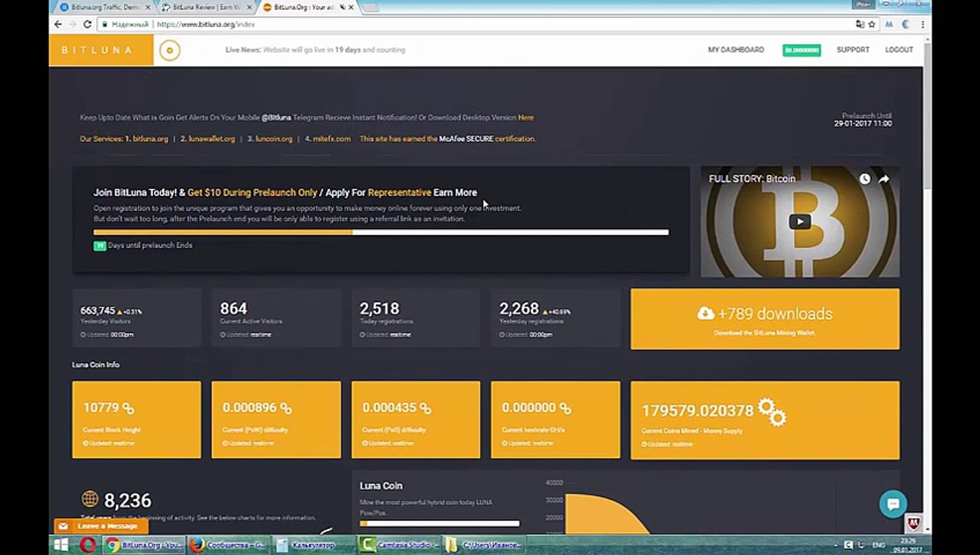
Task: Click the 2,518 today registrations card
Action: click(415, 318)
